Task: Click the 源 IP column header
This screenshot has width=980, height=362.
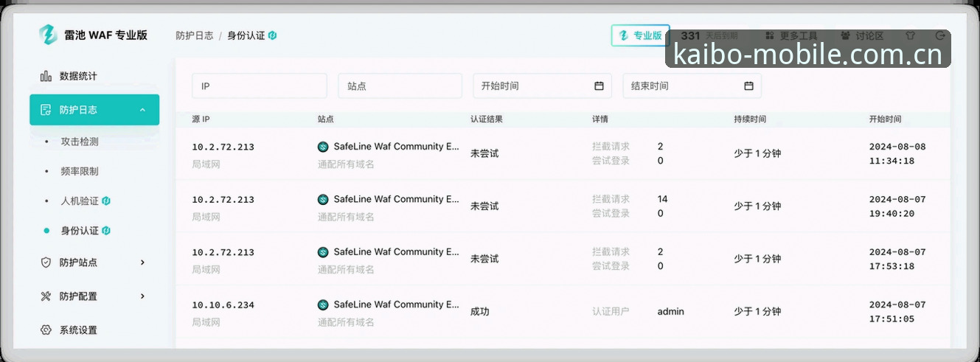Action: [x=201, y=119]
